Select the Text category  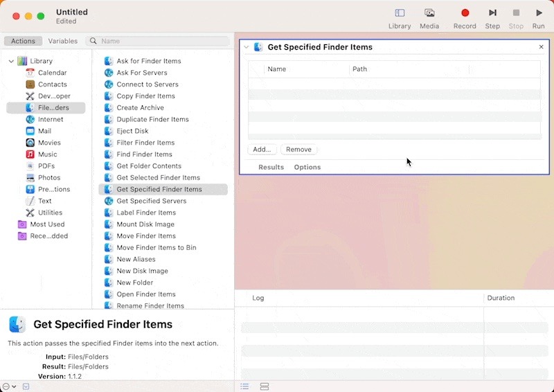coord(39,201)
